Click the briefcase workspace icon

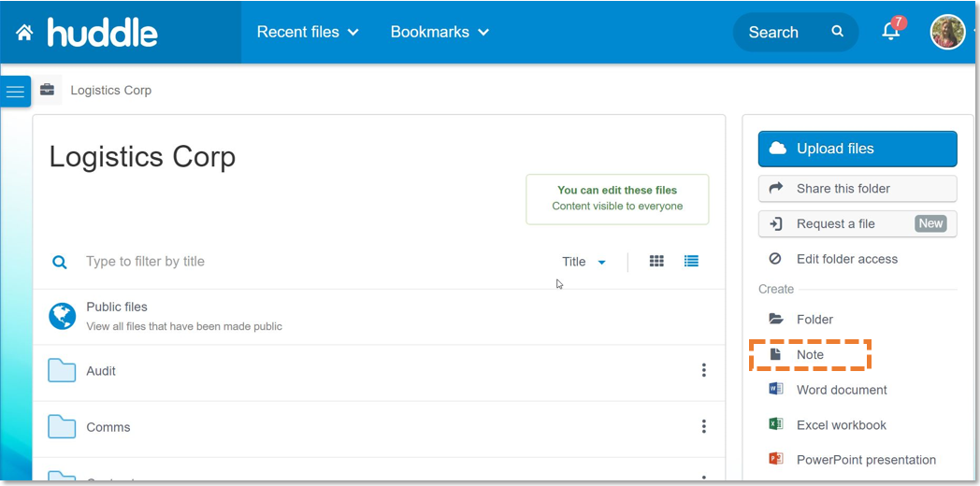[x=47, y=90]
